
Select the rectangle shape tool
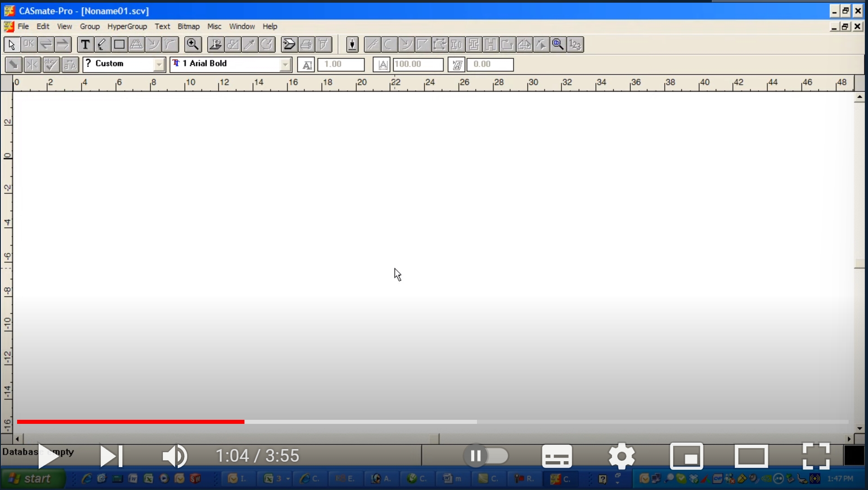pyautogui.click(x=119, y=44)
